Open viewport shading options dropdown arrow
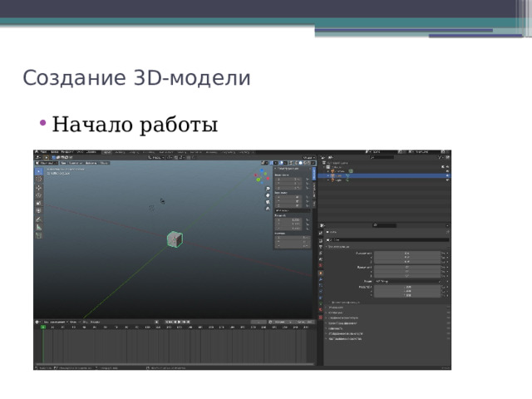This screenshot has width=532, height=399. point(313,163)
